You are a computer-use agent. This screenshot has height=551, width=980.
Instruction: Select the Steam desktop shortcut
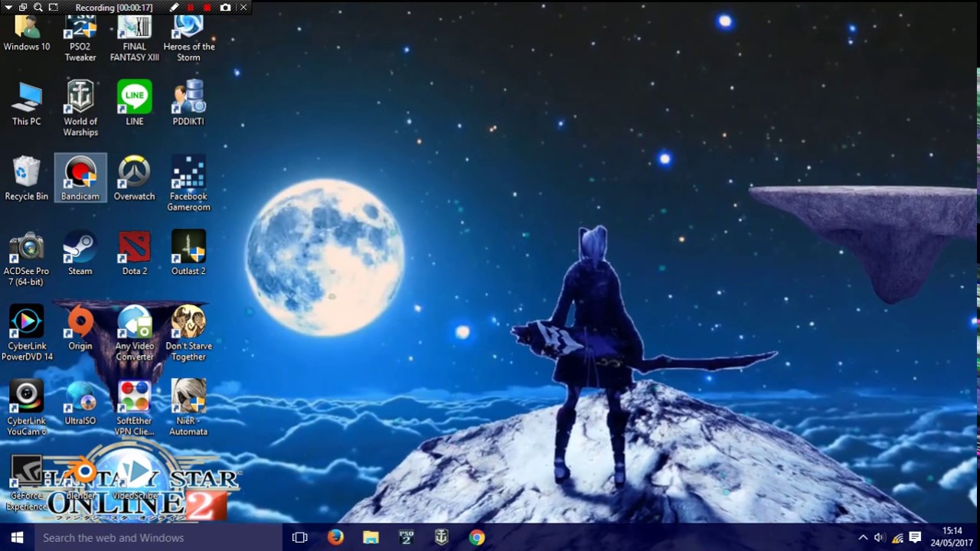pos(80,253)
